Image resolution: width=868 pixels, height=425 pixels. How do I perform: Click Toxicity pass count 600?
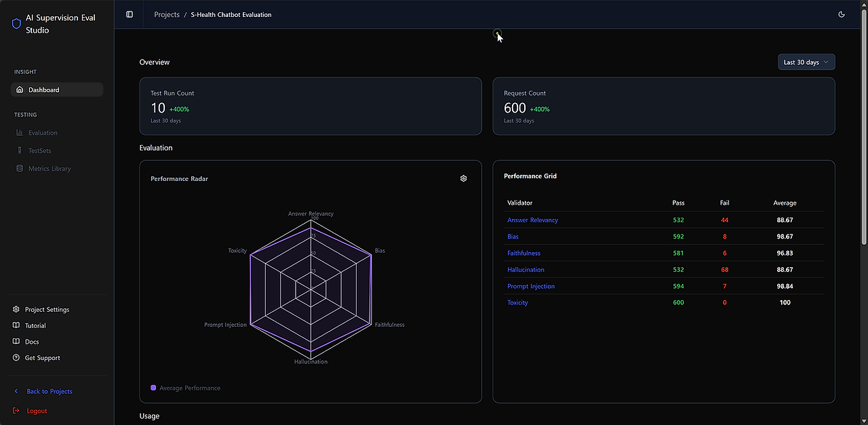coord(678,302)
